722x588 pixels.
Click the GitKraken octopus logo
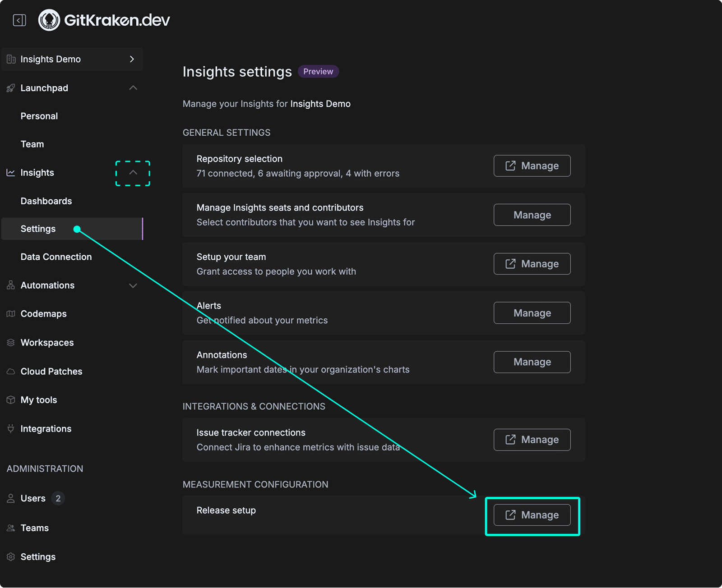point(49,20)
